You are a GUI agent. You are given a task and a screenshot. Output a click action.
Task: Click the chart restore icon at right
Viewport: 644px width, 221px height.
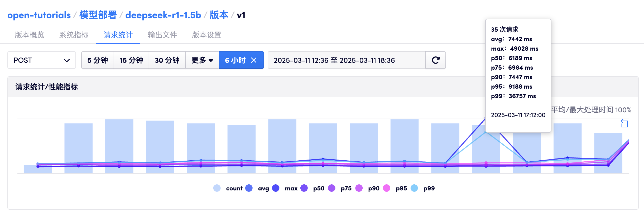coord(624,123)
